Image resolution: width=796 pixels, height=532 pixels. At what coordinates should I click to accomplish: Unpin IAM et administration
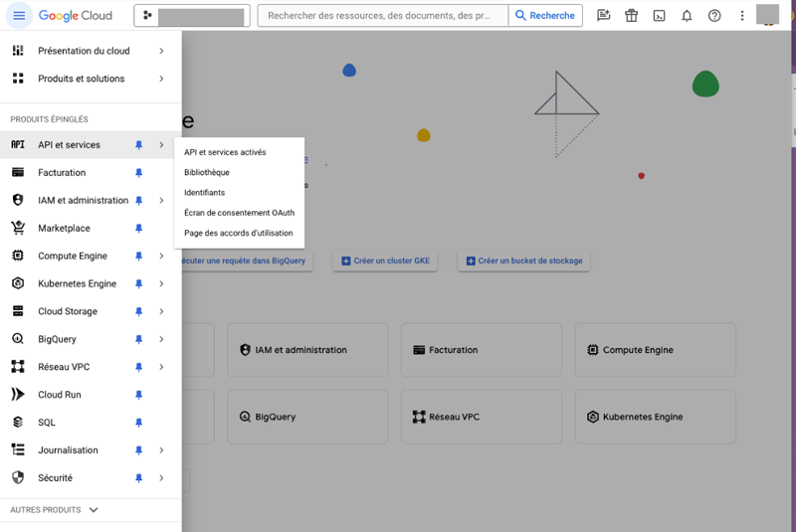pyautogui.click(x=138, y=200)
